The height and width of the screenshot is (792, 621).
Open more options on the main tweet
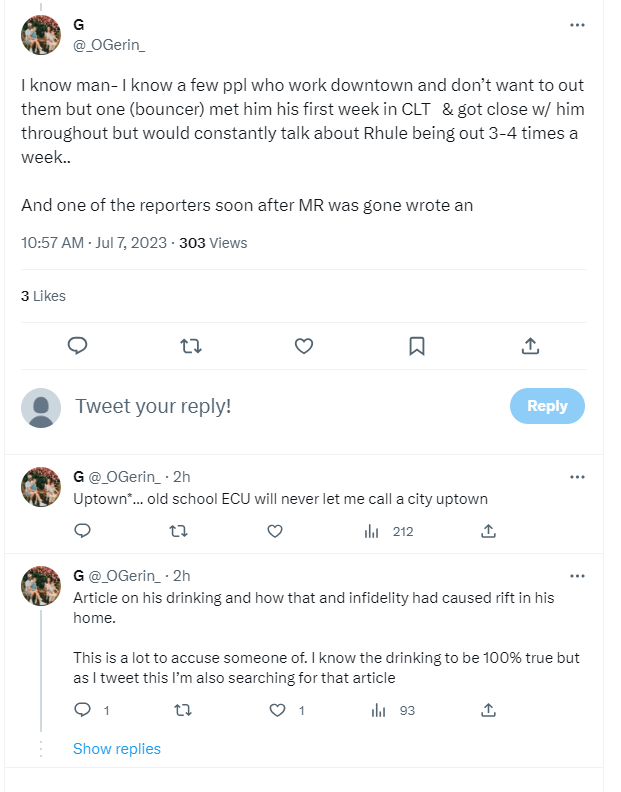[x=577, y=25]
